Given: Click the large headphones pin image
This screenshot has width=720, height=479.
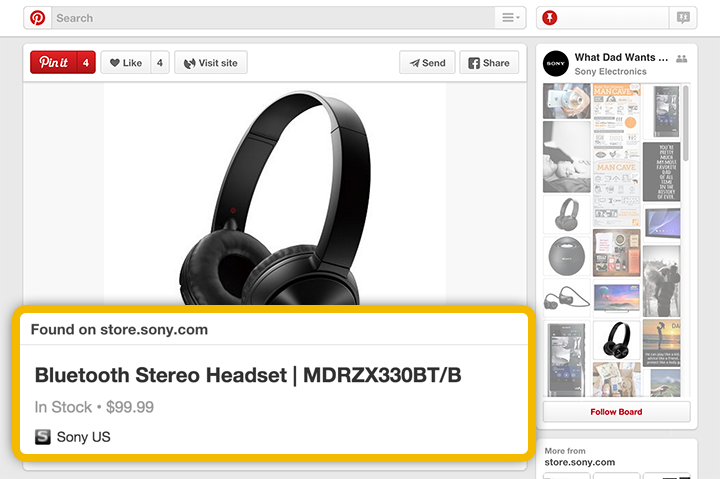Looking at the screenshot, I should pyautogui.click(x=275, y=194).
